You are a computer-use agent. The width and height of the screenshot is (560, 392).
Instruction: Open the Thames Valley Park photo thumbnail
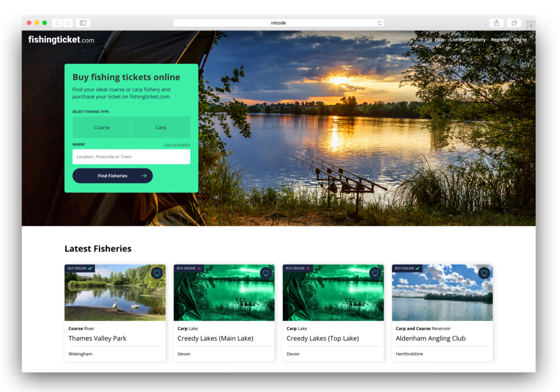click(x=115, y=292)
